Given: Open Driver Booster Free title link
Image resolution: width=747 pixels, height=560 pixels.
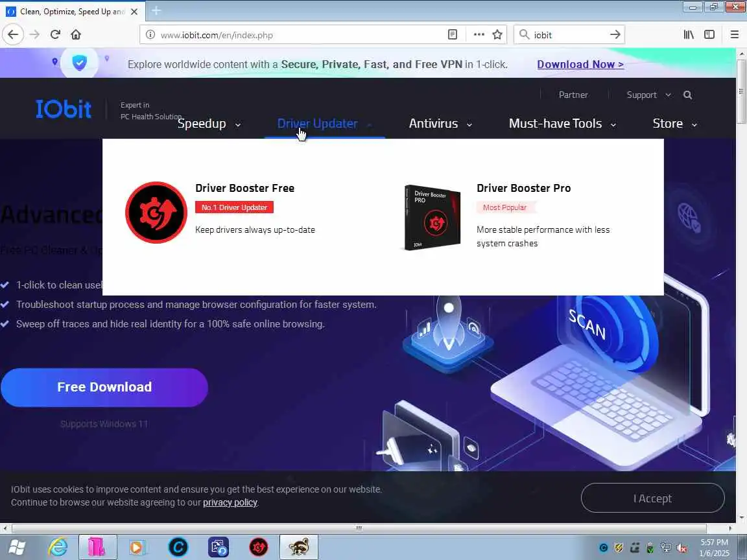Looking at the screenshot, I should (x=245, y=188).
